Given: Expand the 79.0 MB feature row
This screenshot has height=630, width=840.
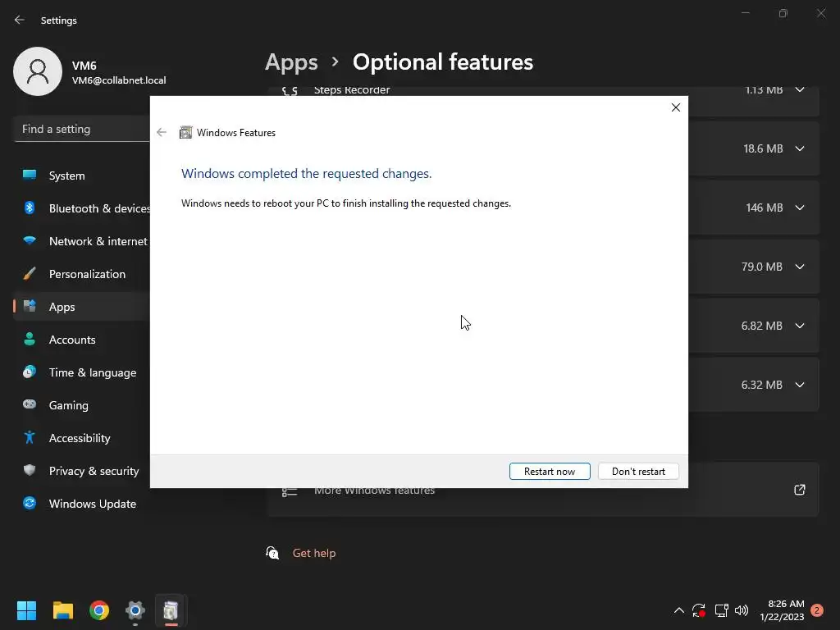Looking at the screenshot, I should (799, 267).
